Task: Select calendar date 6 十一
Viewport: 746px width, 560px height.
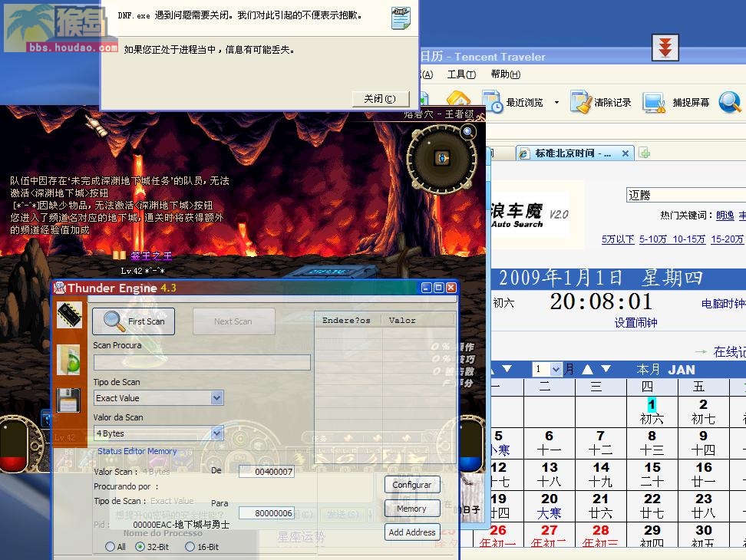Action: point(549,443)
